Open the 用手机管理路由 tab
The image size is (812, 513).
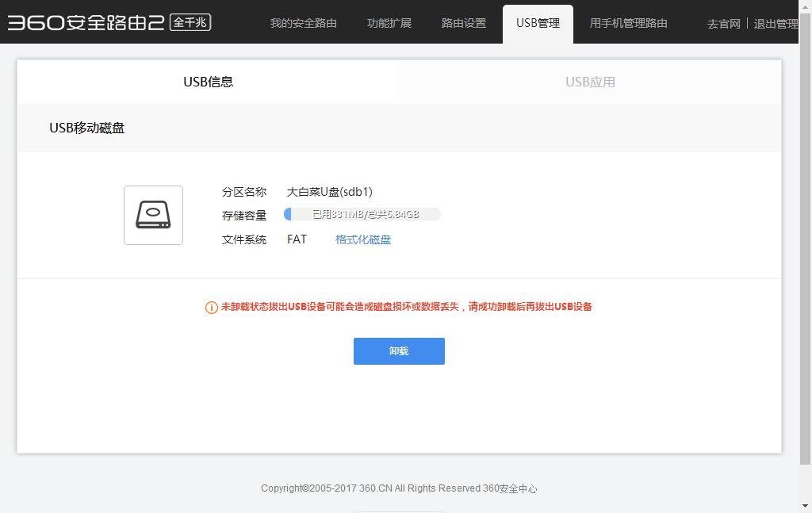pyautogui.click(x=628, y=23)
